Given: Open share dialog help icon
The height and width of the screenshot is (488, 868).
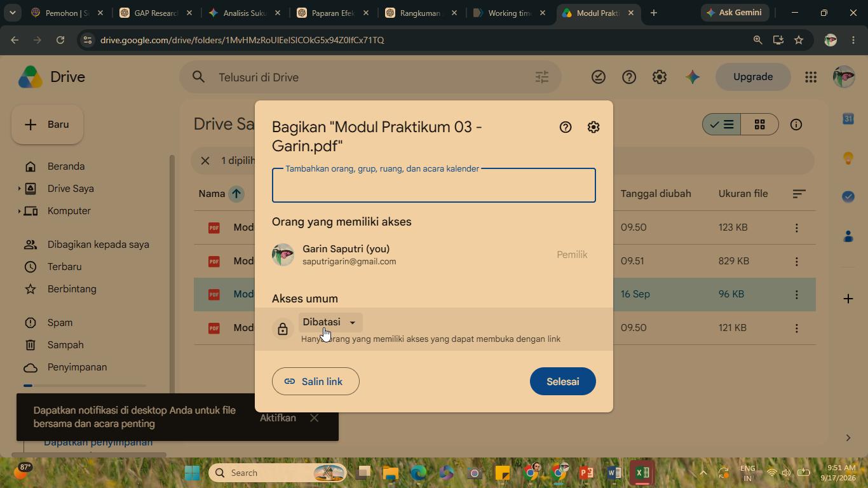Looking at the screenshot, I should point(566,127).
